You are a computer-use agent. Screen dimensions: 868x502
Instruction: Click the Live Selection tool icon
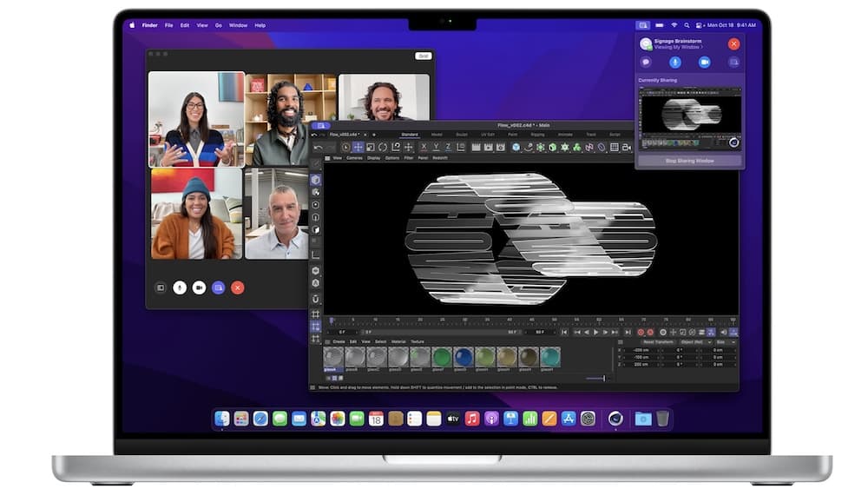pos(345,148)
